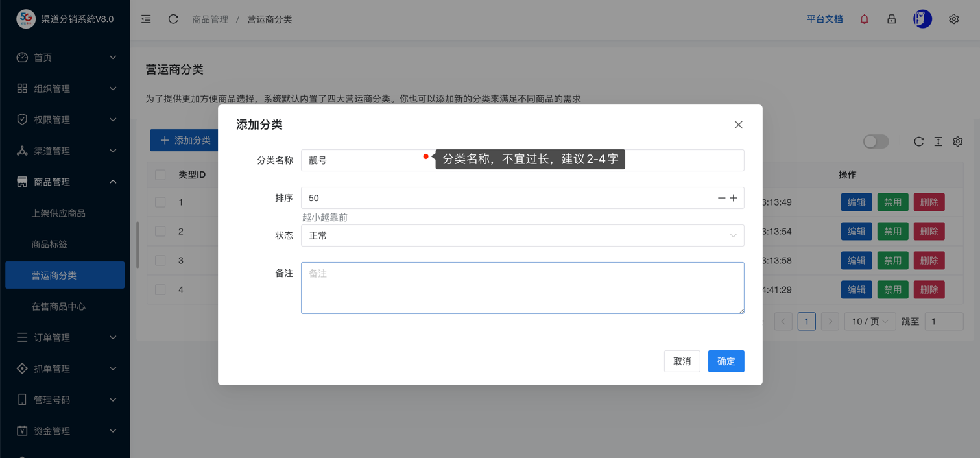Open the table column settings gear
The image size is (980, 458).
957,141
